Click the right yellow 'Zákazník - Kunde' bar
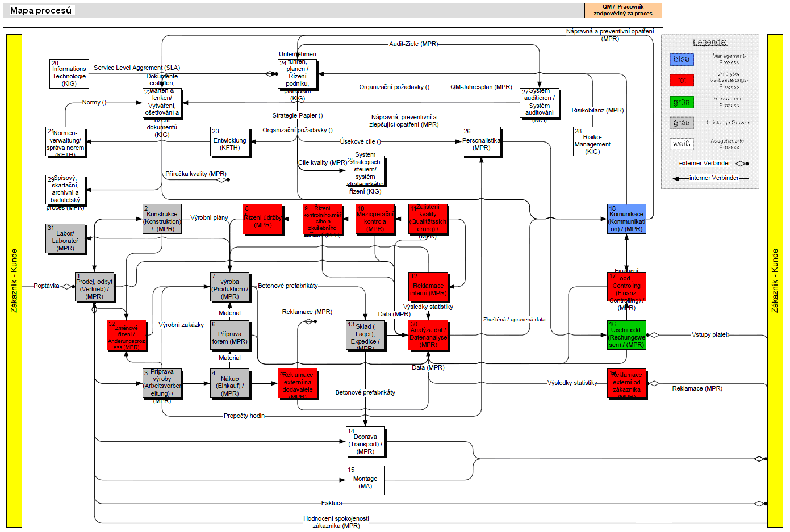Viewport: 790px width, 532px height. [775, 281]
